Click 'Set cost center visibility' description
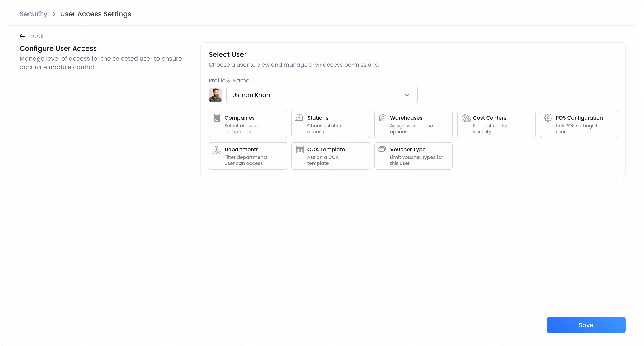 point(490,129)
